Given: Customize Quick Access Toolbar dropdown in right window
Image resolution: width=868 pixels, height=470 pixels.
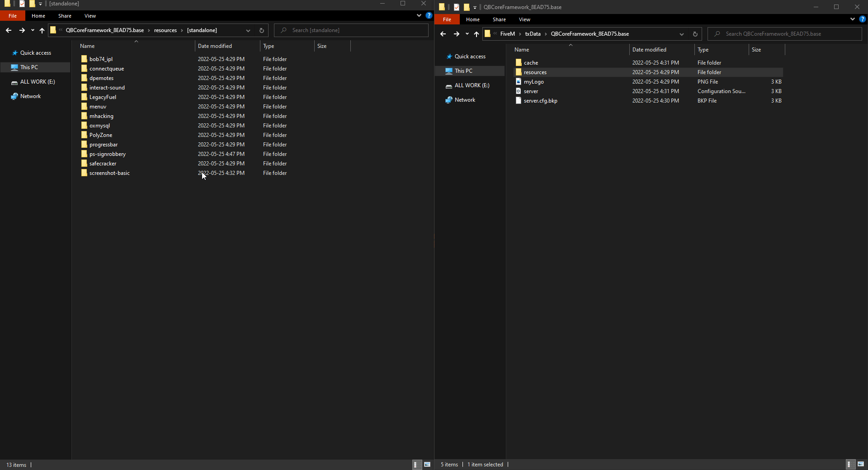Looking at the screenshot, I should [475, 7].
